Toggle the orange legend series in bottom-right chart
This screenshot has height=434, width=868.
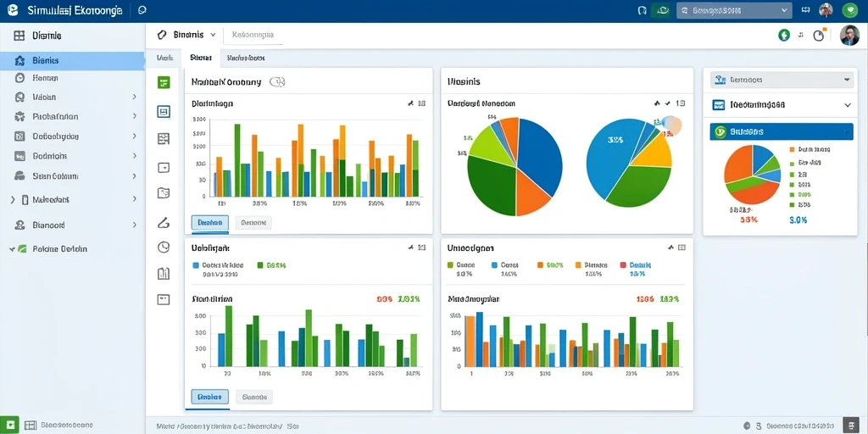click(540, 265)
